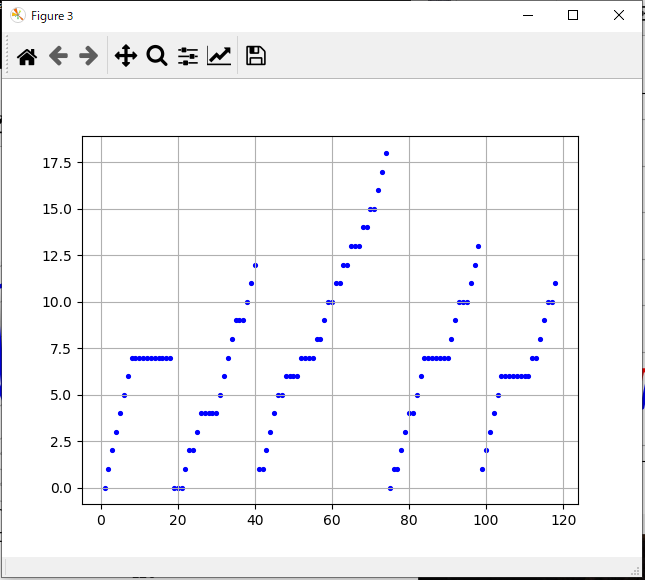The image size is (645, 580).
Task: Go forward to the next view
Action: point(88,56)
